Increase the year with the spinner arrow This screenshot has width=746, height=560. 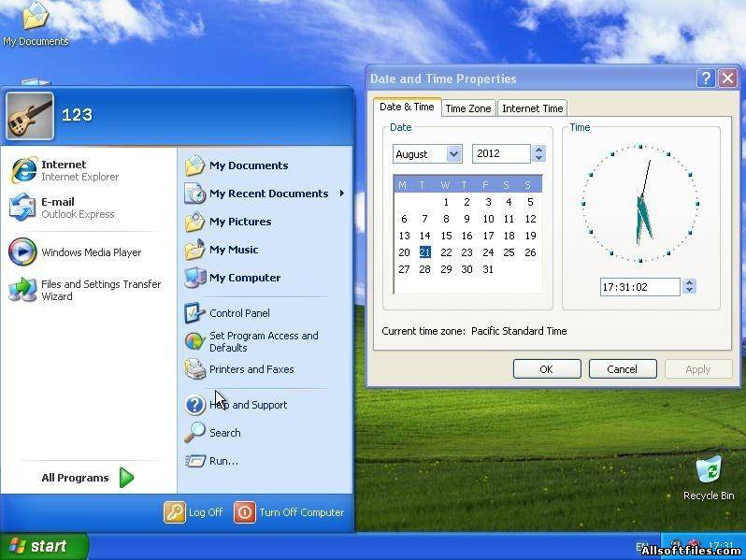pyautogui.click(x=538, y=150)
